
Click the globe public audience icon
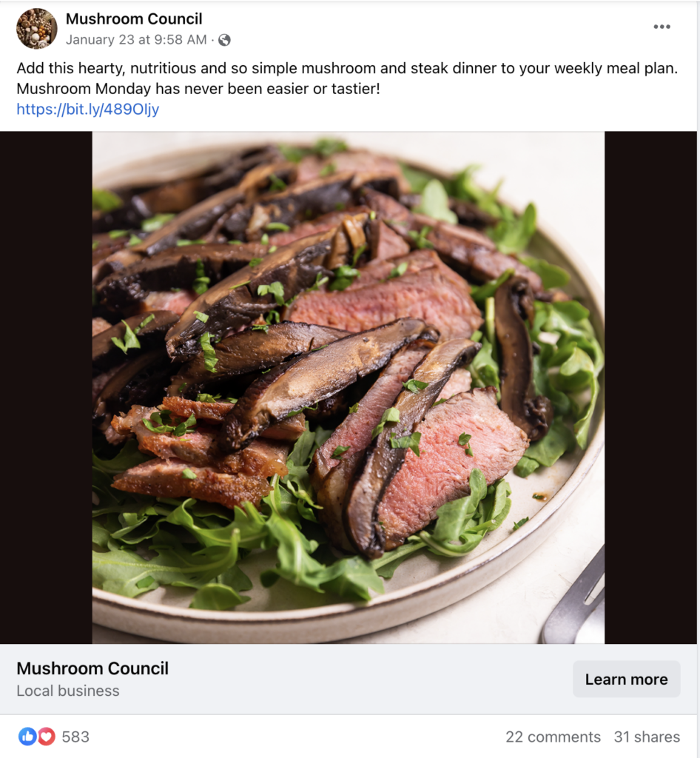224,40
